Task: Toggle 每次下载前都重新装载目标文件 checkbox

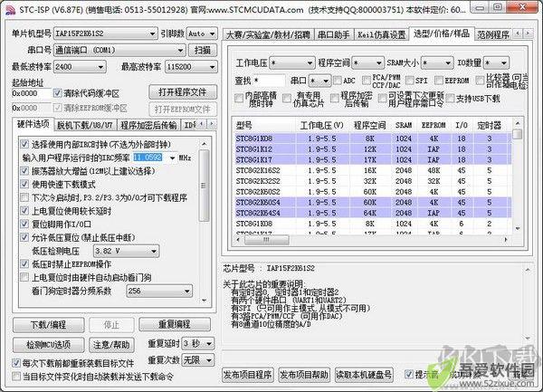Action: pos(16,363)
